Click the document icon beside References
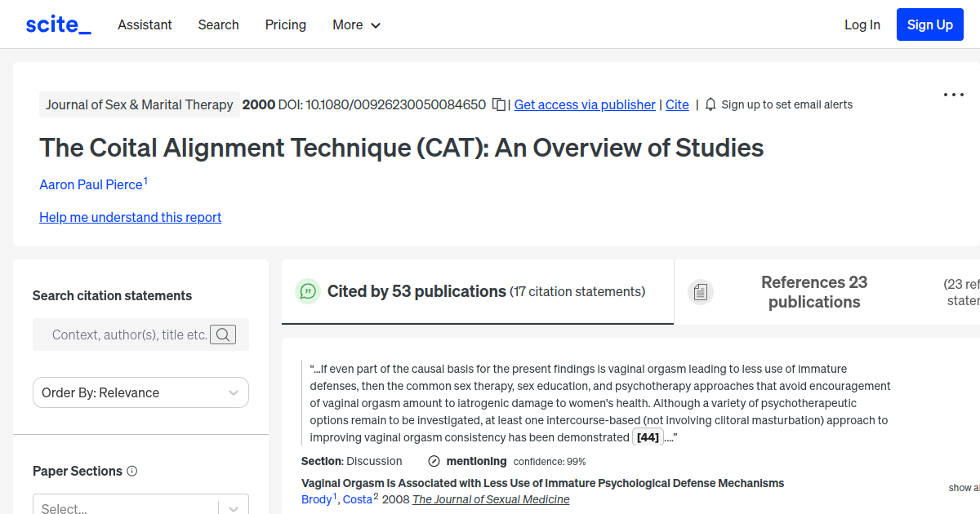The image size is (980, 514). (x=701, y=291)
